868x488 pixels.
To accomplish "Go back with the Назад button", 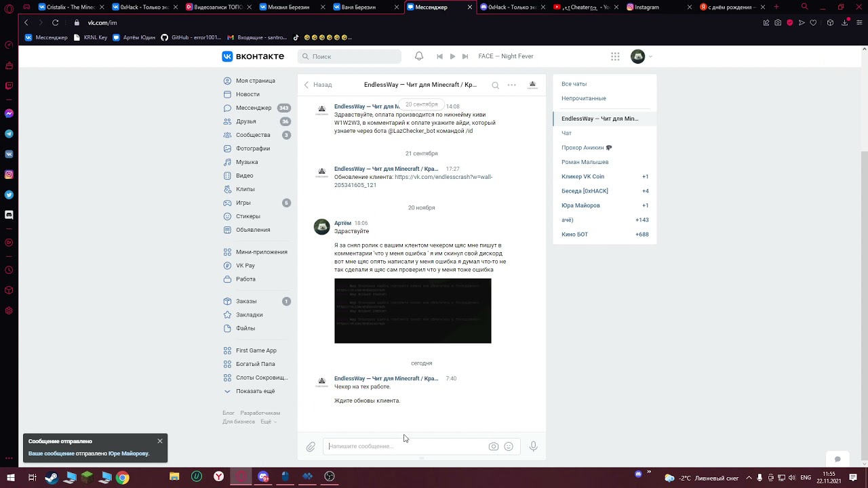I will [x=318, y=85].
